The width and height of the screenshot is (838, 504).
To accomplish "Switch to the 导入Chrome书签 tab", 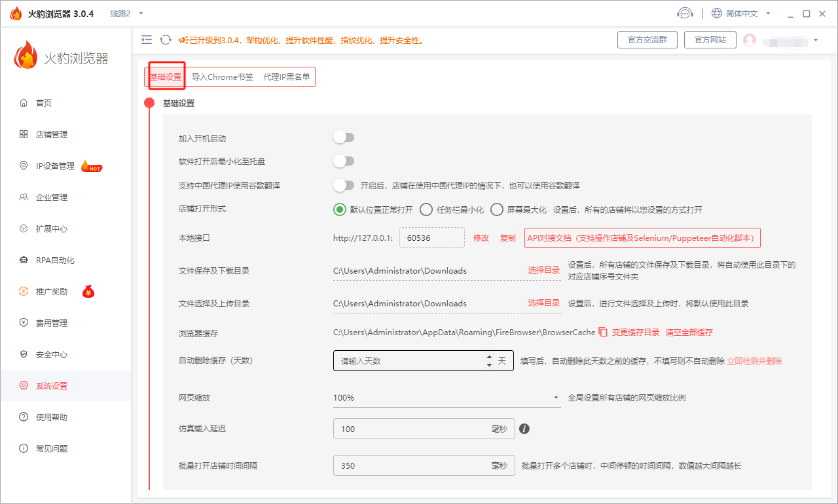I will pyautogui.click(x=223, y=77).
